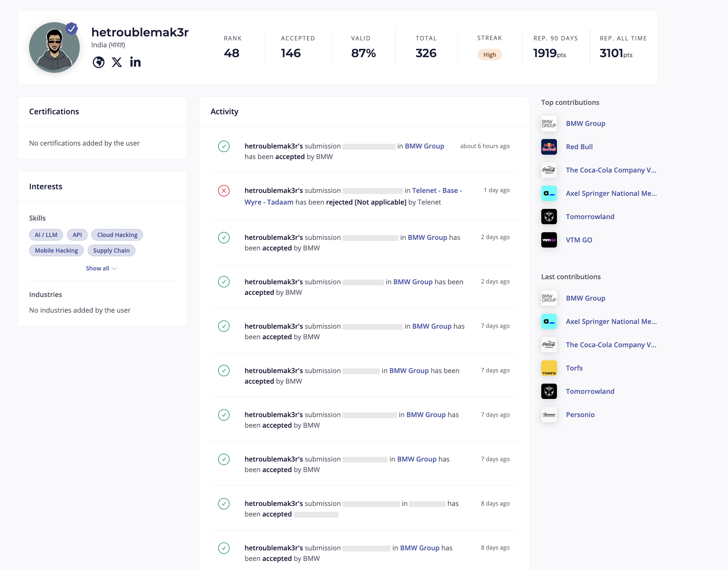
Task: Open Tomorrowland link in Top contributions
Action: pos(590,217)
